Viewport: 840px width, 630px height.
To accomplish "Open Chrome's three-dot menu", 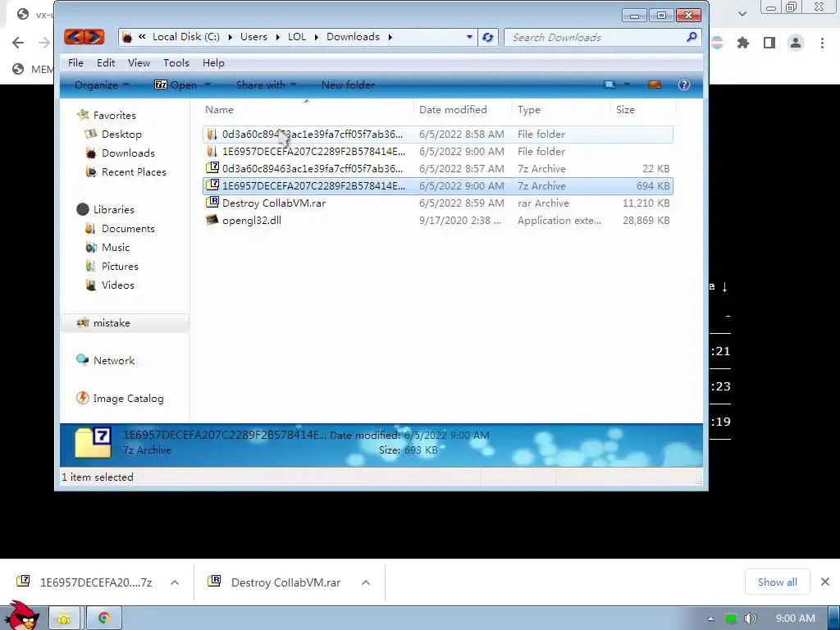I will [x=822, y=43].
